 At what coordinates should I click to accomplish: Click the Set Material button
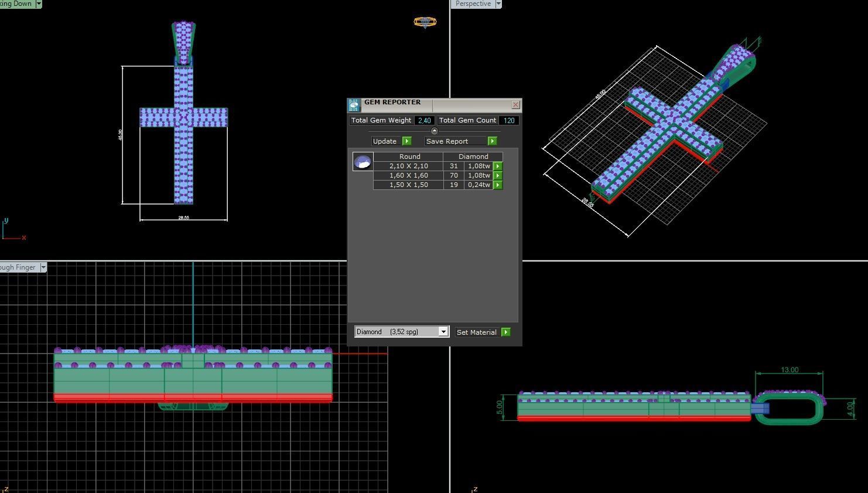tap(478, 332)
